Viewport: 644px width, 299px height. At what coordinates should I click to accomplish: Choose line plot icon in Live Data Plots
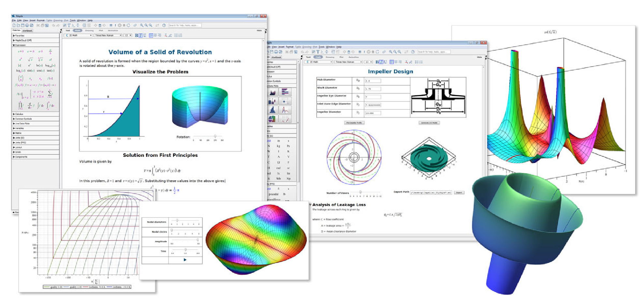[285, 110]
